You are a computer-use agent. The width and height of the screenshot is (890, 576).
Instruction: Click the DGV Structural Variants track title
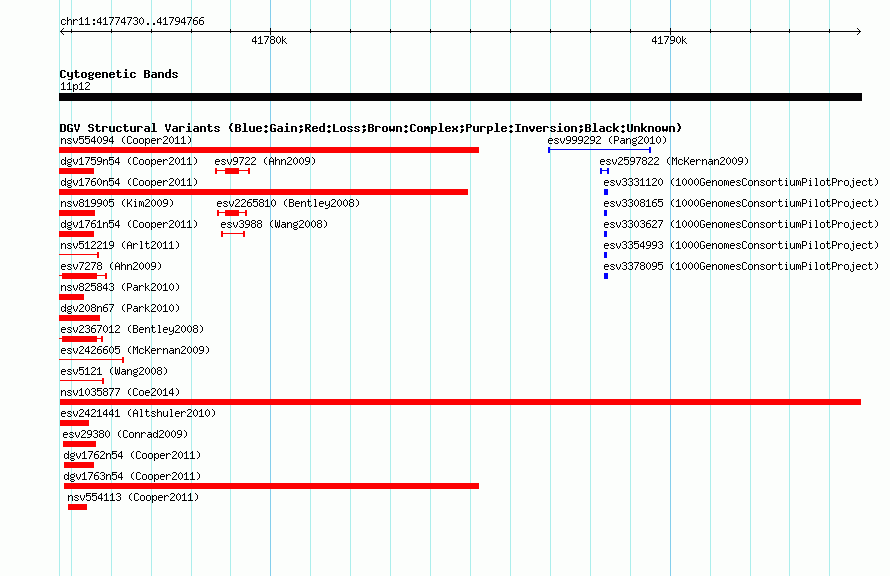(371, 128)
